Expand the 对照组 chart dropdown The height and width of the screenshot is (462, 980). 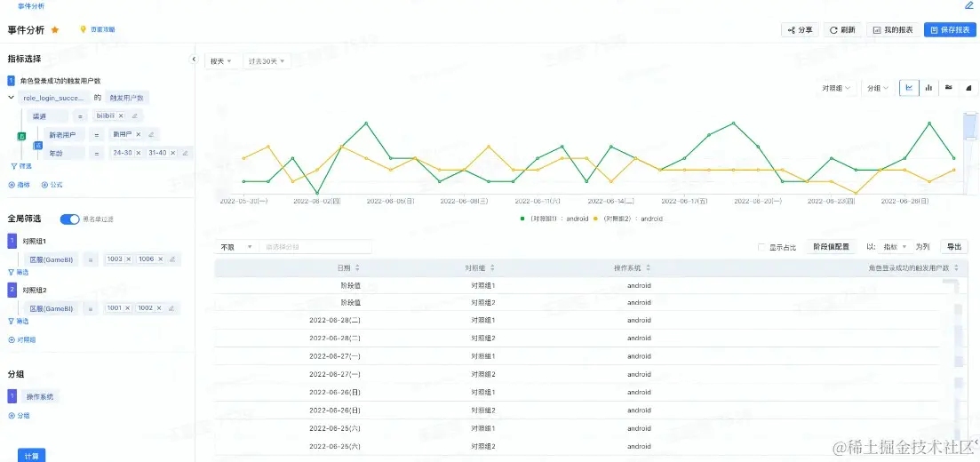(x=837, y=88)
